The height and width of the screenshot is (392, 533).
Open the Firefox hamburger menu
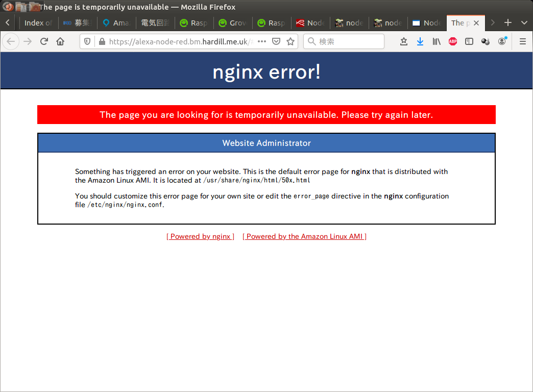(523, 41)
